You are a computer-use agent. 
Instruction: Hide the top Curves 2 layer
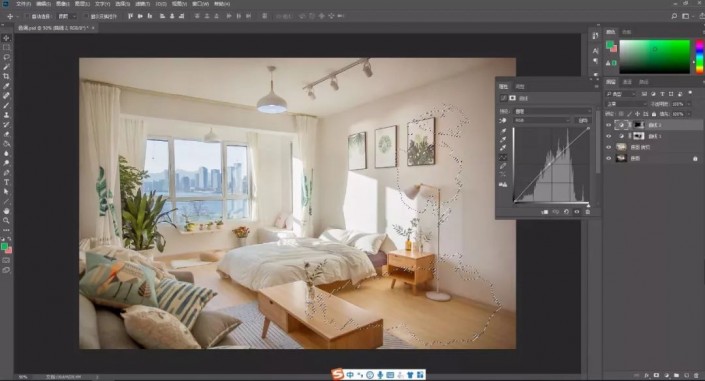pos(608,125)
